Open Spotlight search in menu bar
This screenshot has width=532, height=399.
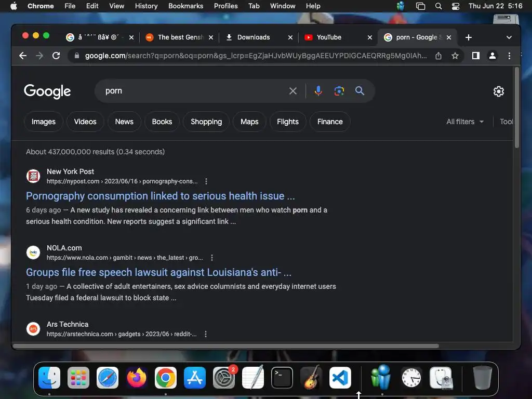tap(438, 6)
